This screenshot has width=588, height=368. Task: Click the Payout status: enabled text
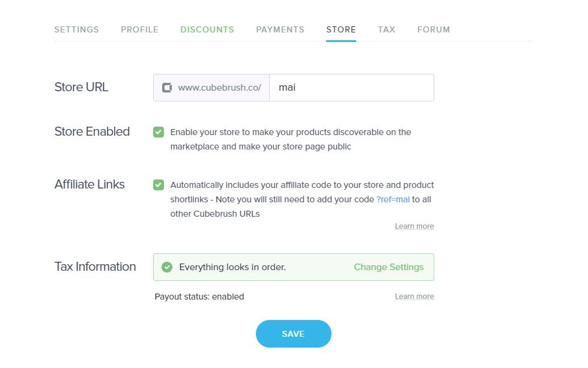(x=199, y=297)
